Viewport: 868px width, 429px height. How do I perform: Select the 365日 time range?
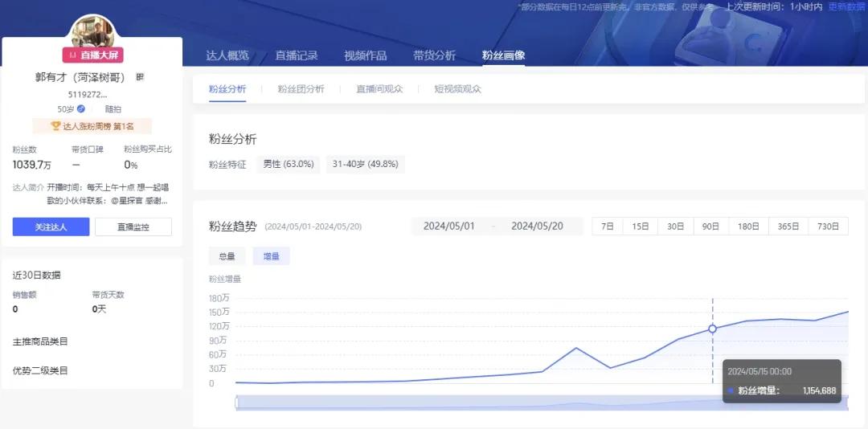[788, 227]
